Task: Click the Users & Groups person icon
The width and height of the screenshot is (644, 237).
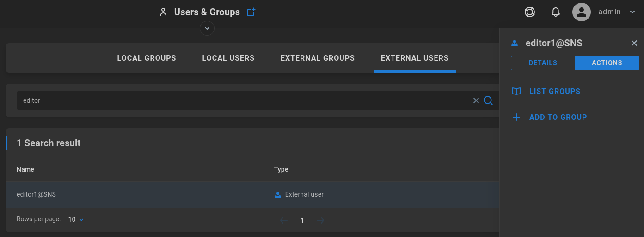Action: (x=163, y=12)
